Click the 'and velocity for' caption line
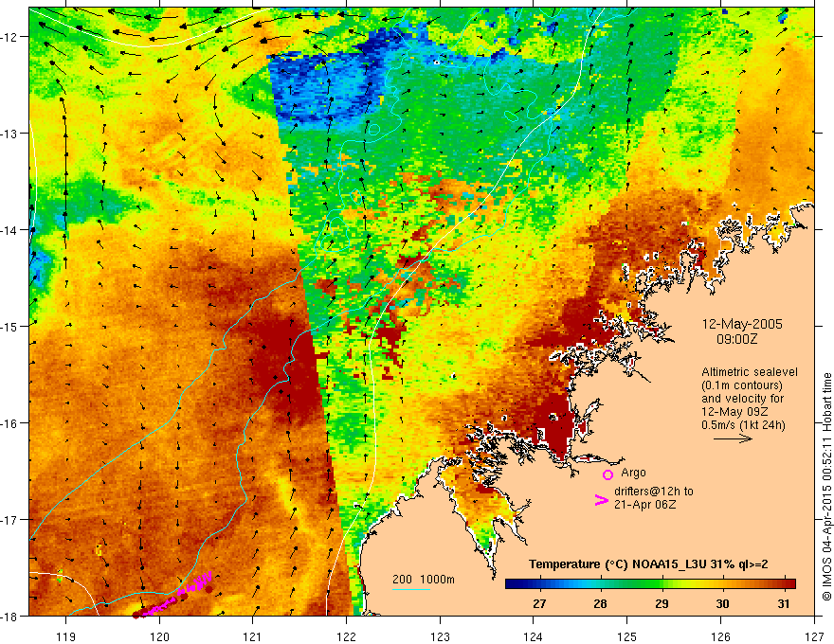Screen dimensions: 834x644 (742, 399)
